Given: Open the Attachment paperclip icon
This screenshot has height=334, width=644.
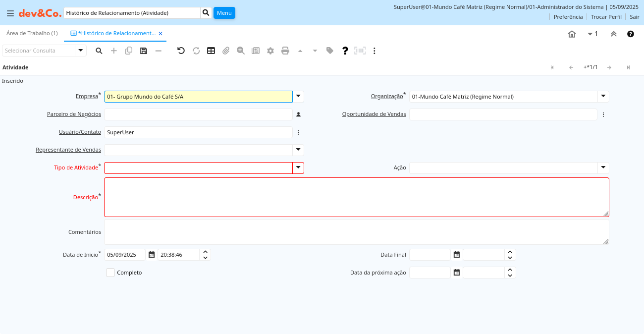Looking at the screenshot, I should [x=226, y=51].
